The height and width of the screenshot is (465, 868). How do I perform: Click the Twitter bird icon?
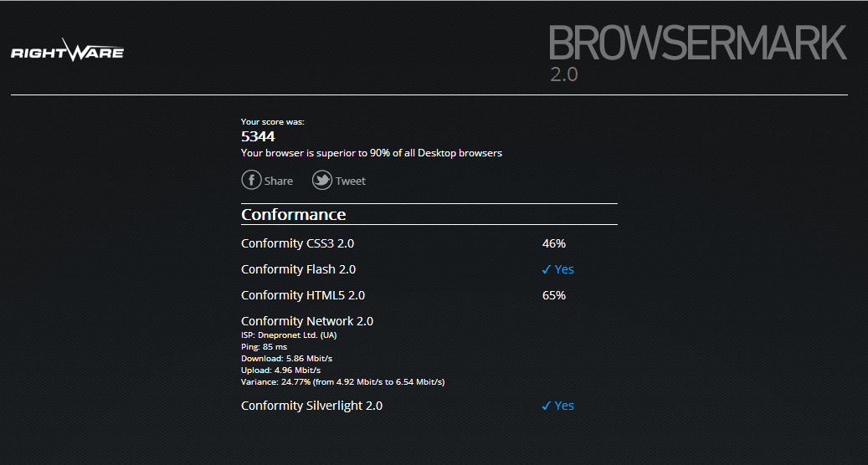[322, 180]
